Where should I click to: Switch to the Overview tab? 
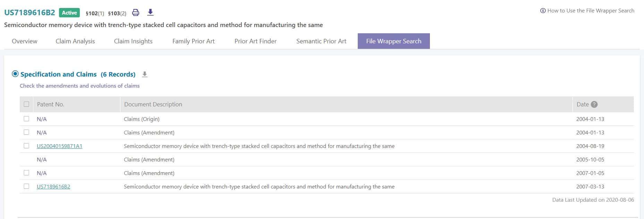[25, 41]
